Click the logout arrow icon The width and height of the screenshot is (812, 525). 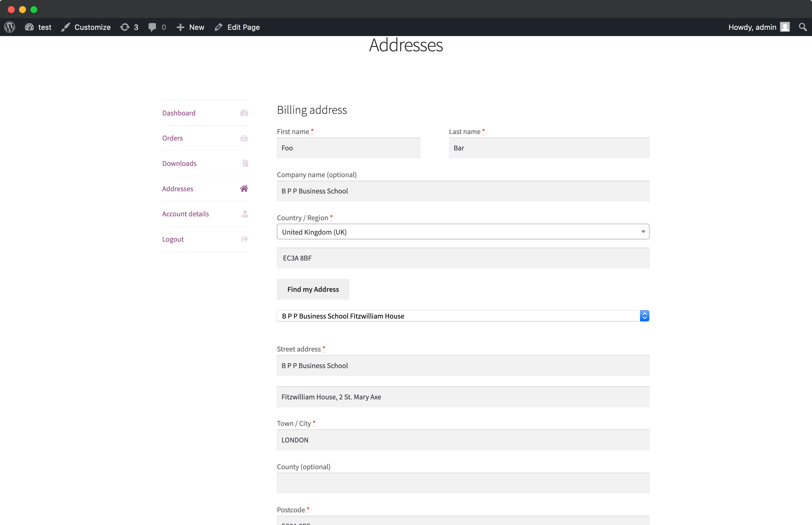(x=244, y=239)
